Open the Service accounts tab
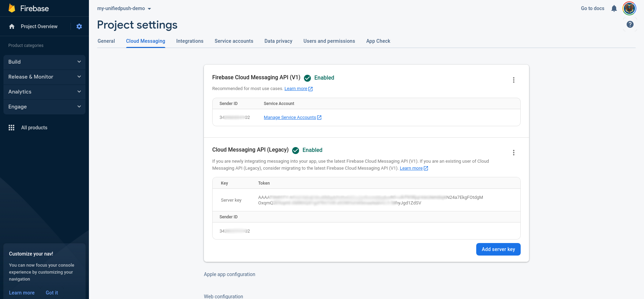This screenshot has height=299, width=644. 234,41
